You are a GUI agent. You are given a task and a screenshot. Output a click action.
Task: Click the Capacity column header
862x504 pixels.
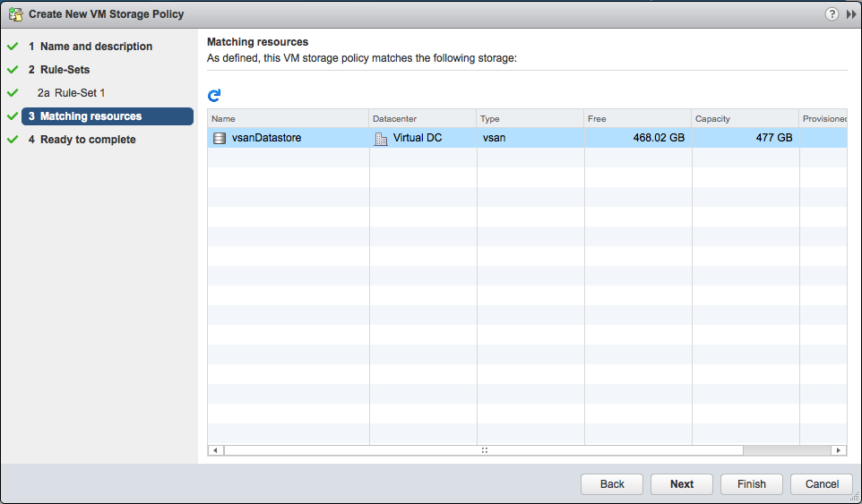[x=744, y=119]
